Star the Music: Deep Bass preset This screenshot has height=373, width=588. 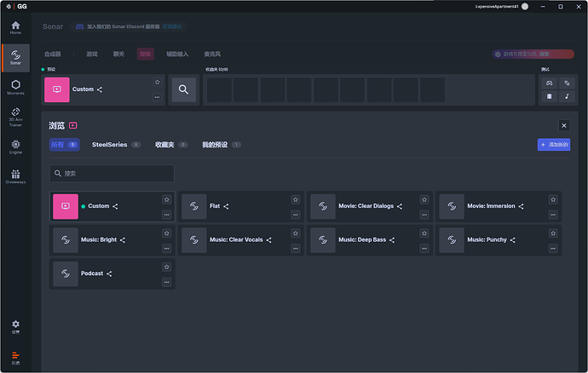tap(424, 232)
